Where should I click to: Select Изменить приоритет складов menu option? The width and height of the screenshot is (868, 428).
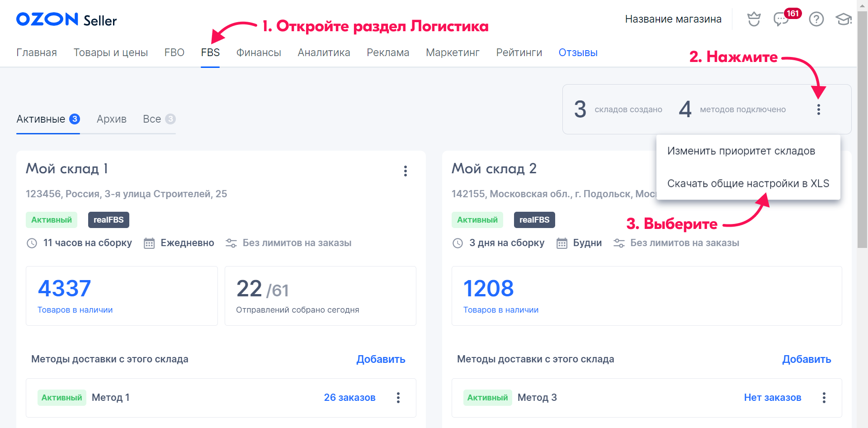[741, 151]
